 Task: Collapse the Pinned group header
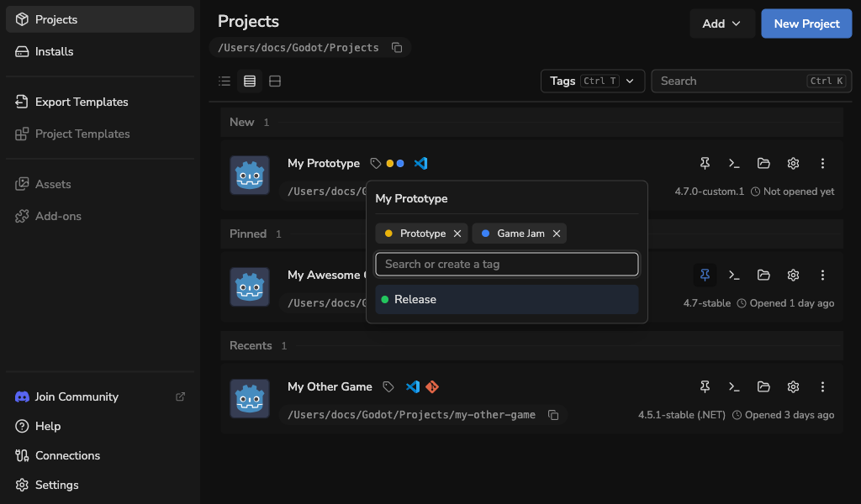(x=531, y=234)
